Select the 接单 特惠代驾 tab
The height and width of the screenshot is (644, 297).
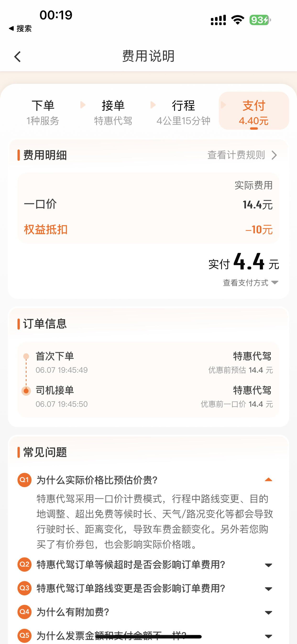point(113,112)
